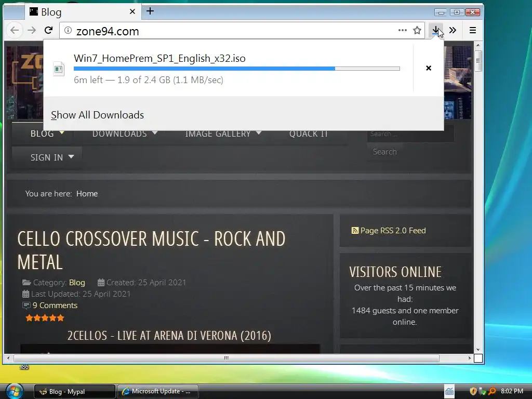Open the hamburger application menu
The height and width of the screenshot is (399, 532).
tap(473, 30)
